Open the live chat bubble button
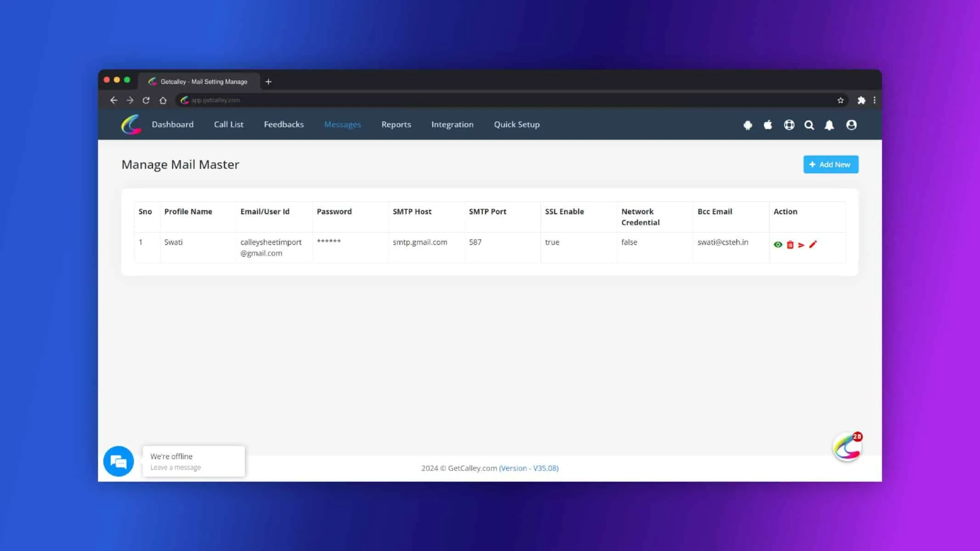980x551 pixels. [119, 461]
